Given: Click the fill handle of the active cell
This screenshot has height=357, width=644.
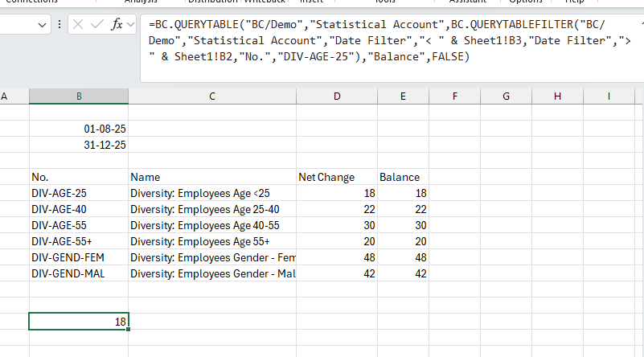Looking at the screenshot, I should pyautogui.click(x=128, y=329).
